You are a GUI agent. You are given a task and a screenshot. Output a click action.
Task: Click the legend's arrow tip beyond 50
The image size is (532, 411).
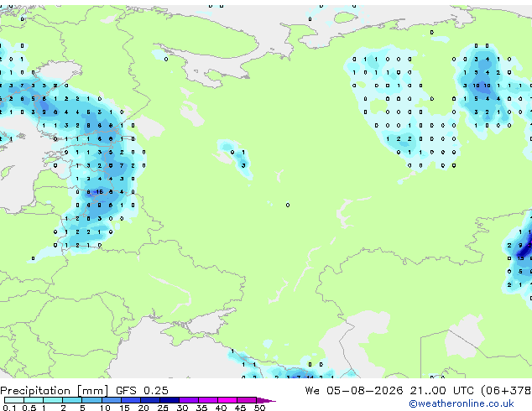(x=266, y=400)
